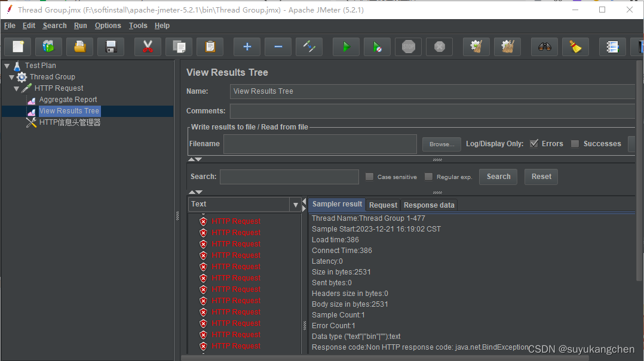
Task: Open the Options menu
Action: 108,26
